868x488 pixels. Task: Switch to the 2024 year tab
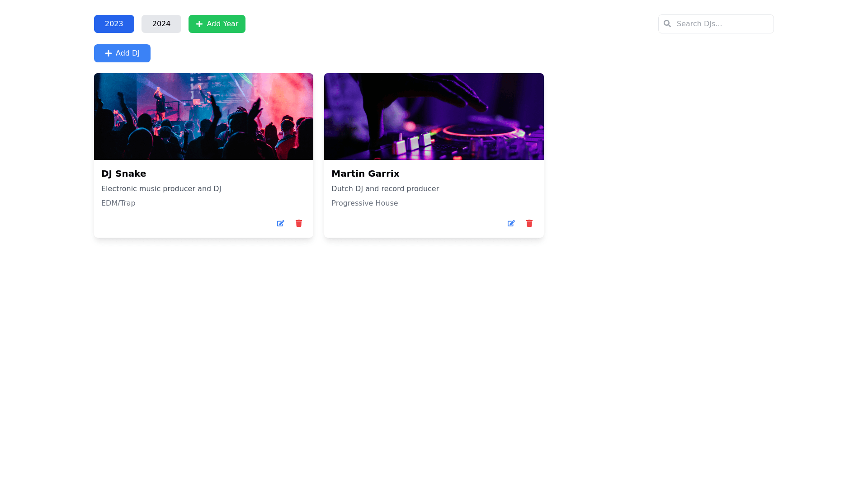[161, 24]
